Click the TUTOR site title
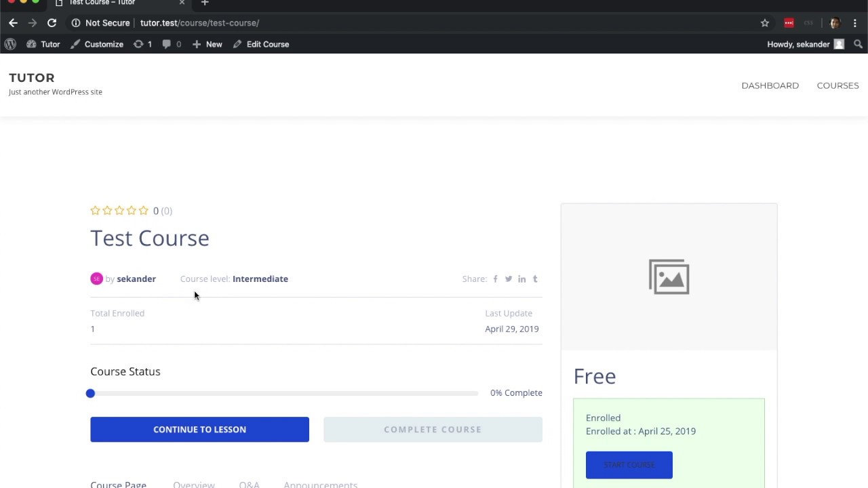The image size is (868, 488). [x=32, y=78]
